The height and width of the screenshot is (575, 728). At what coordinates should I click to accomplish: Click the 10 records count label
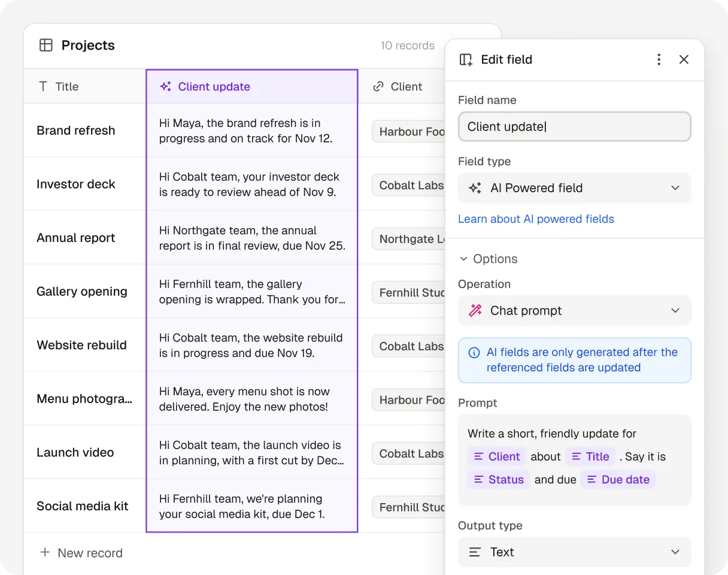407,46
